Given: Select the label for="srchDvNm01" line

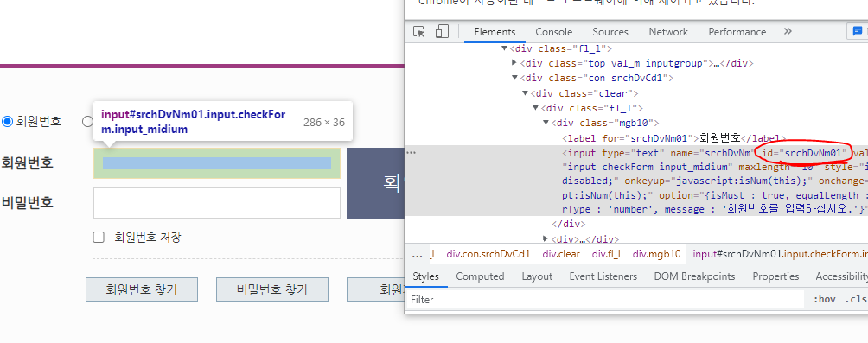Looking at the screenshot, I should 673,137.
